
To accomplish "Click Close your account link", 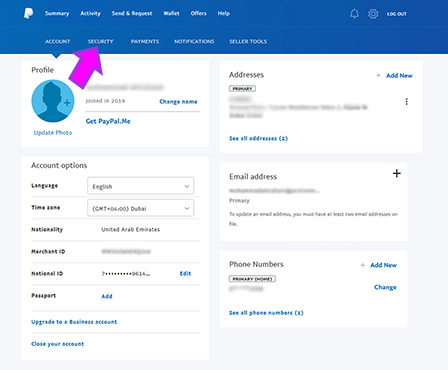I will pos(57,344).
